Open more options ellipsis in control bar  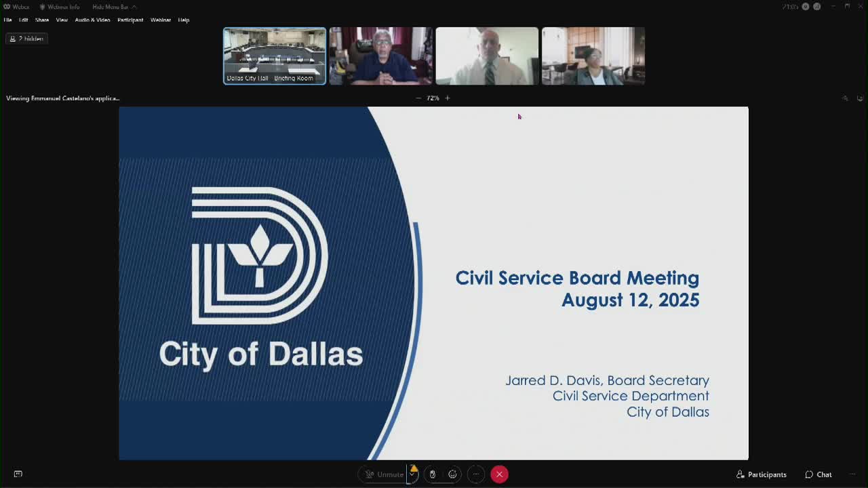476,474
